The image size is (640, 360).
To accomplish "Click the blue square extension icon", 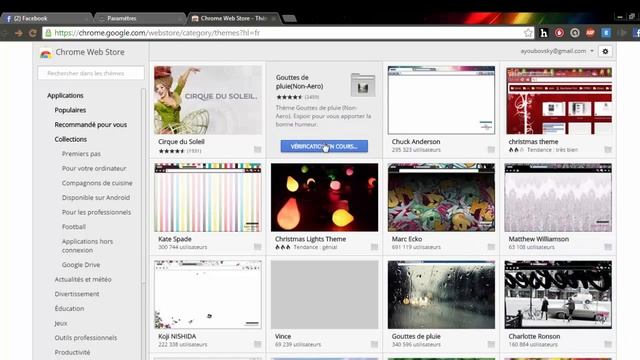I will 606,33.
